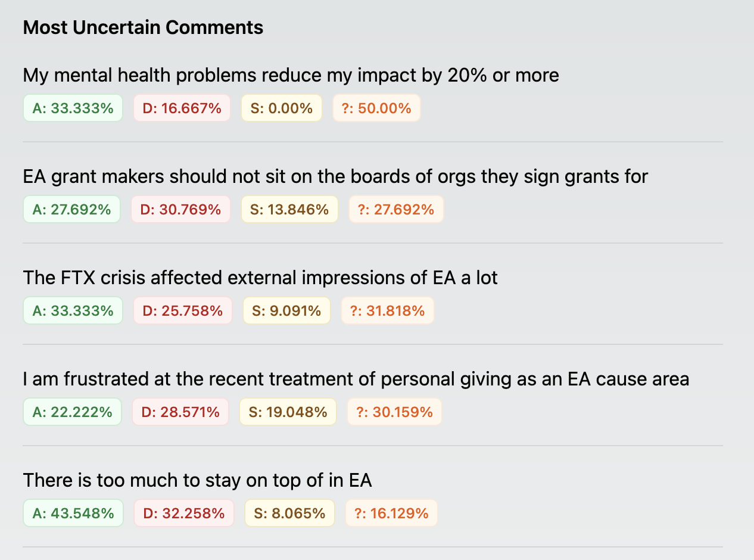Viewport: 754px width, 560px height.
Task: Select the mental health problems comment text
Action: tap(291, 75)
